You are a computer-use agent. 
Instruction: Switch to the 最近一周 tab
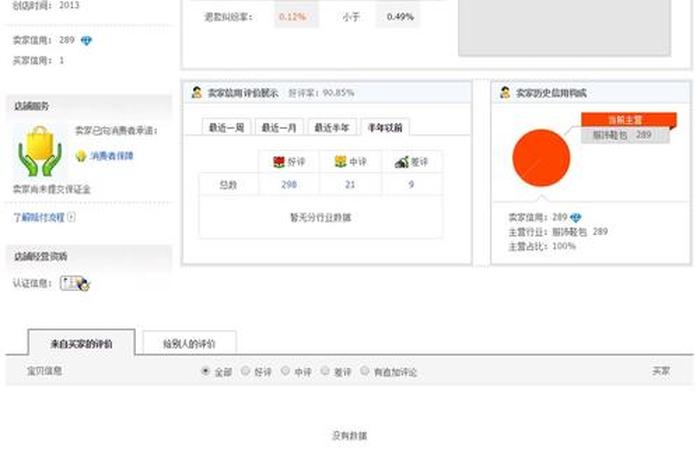(x=227, y=127)
